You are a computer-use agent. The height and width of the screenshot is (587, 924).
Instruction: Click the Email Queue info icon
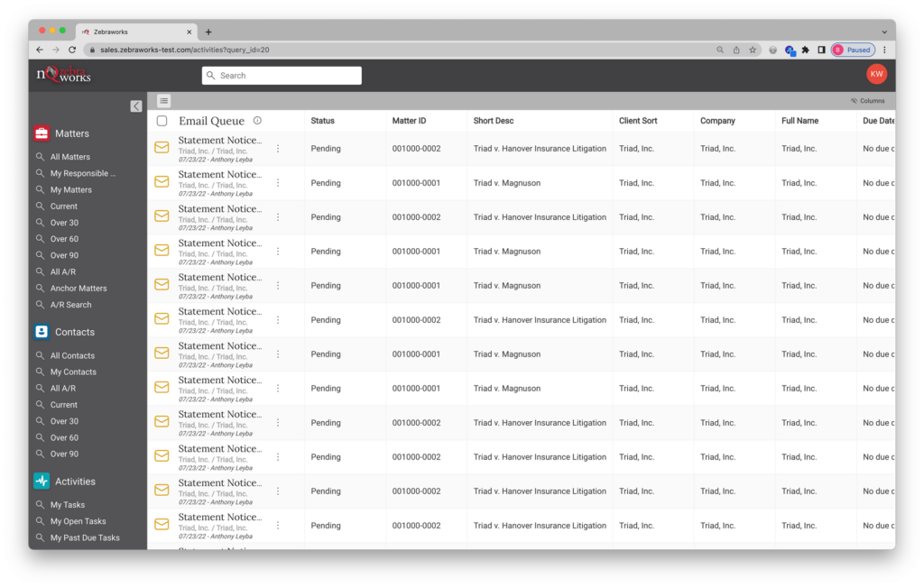click(x=259, y=119)
